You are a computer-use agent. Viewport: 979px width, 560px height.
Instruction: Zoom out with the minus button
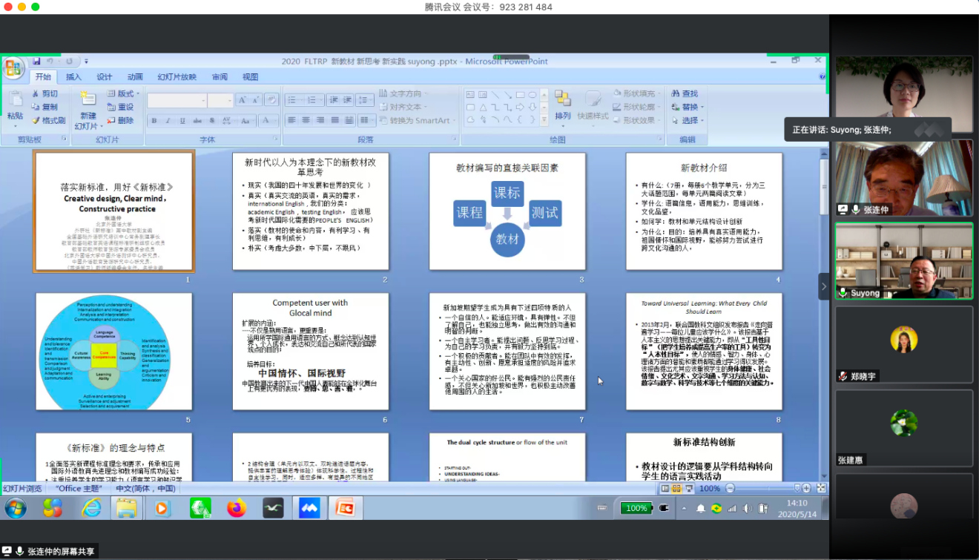pyautogui.click(x=730, y=488)
